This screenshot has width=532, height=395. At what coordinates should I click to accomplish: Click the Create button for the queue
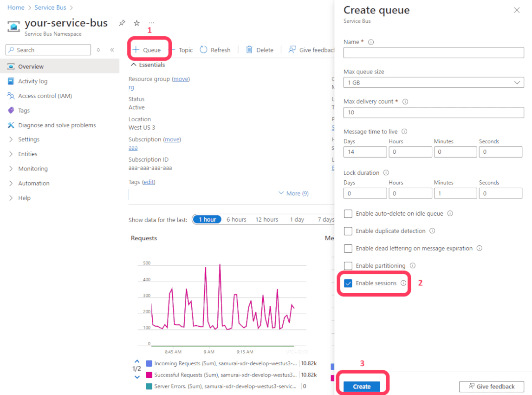coord(362,386)
